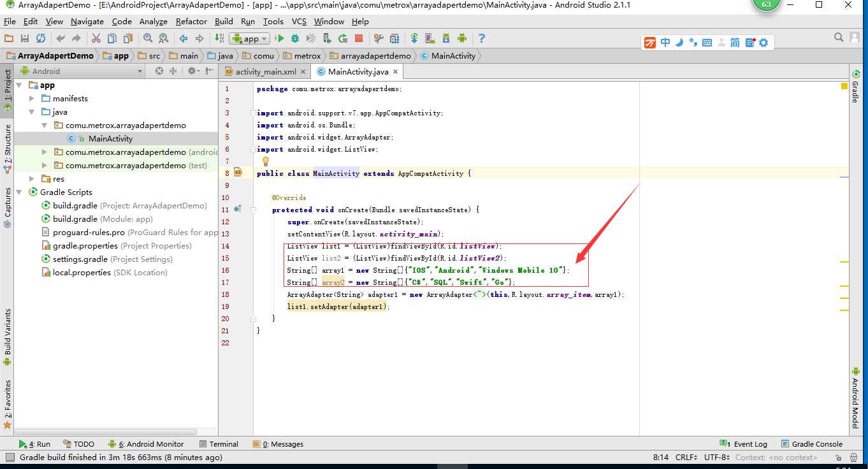The height and width of the screenshot is (469, 868).
Task: Click the CRLF line separator status entry
Action: click(x=688, y=457)
